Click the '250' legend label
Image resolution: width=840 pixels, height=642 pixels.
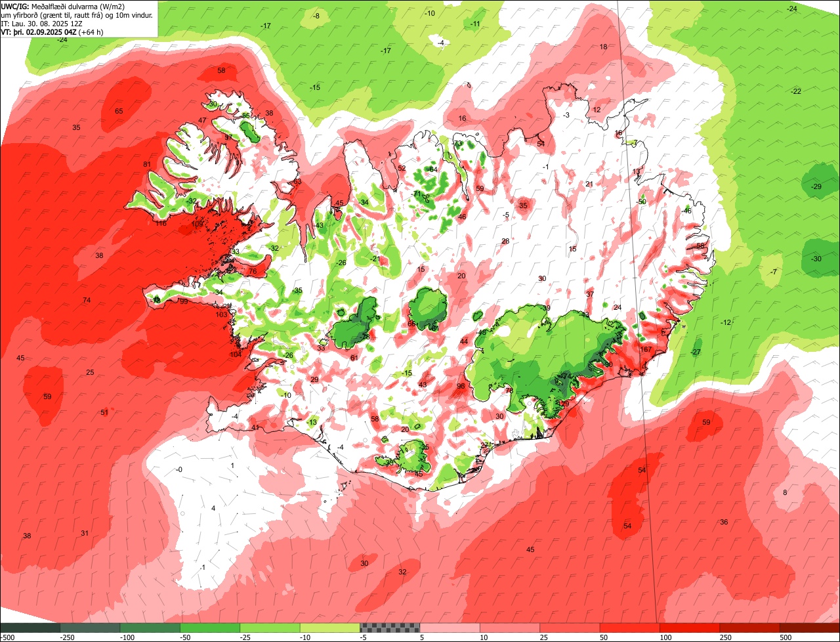pyautogui.click(x=726, y=637)
